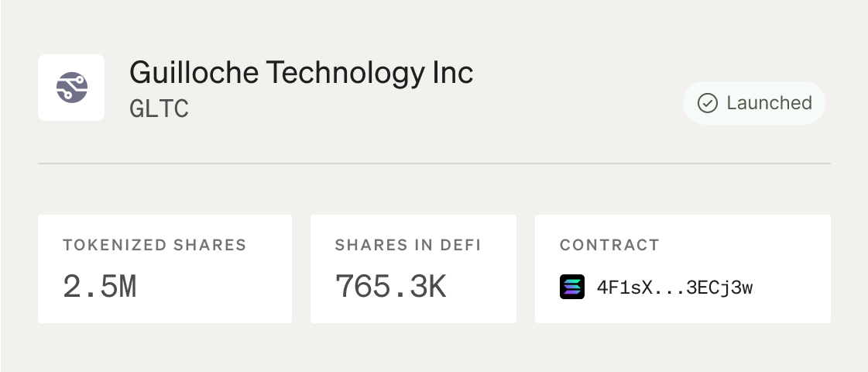Select the 2.5M tokenized shares value
868x372 pixels.
(99, 287)
